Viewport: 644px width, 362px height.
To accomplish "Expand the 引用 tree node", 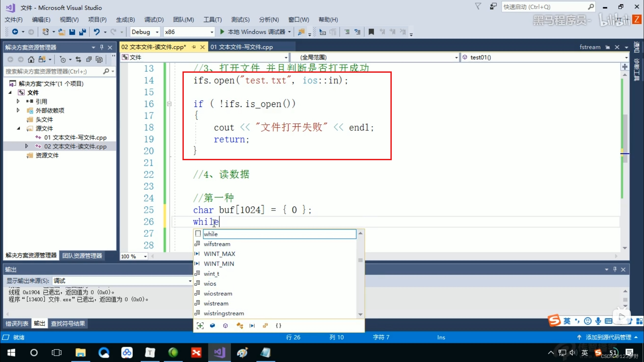I will pos(18,101).
